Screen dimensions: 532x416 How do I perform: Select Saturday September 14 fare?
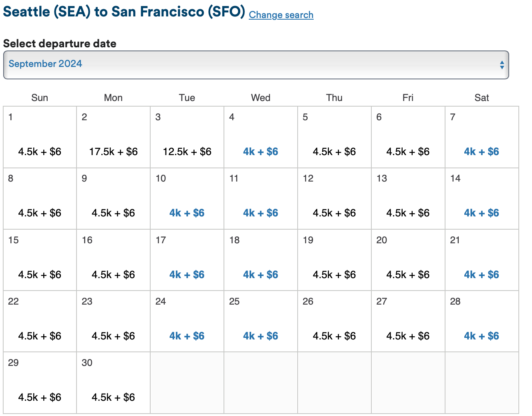pos(482,213)
